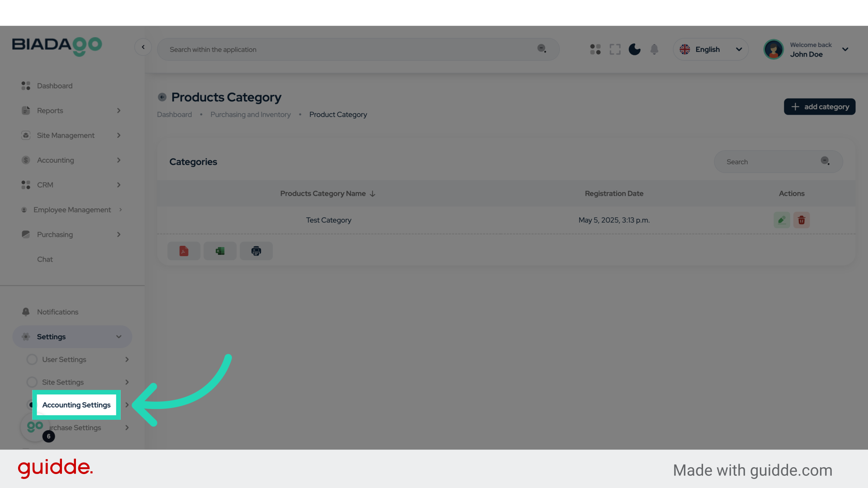The image size is (868, 488).
Task: Click the add category button
Action: coord(819,107)
